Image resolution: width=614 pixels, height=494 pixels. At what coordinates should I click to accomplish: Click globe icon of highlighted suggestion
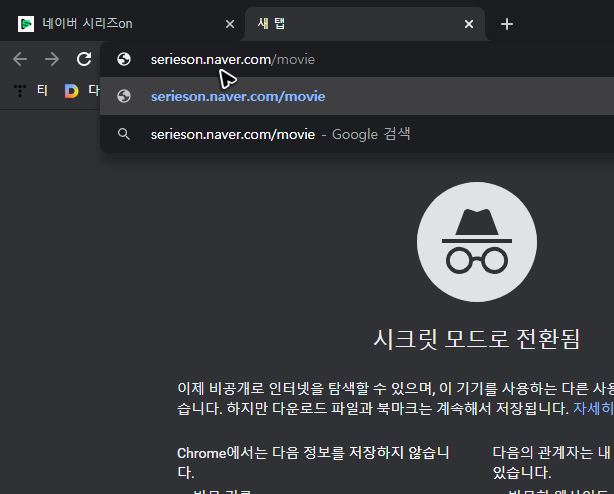click(124, 96)
